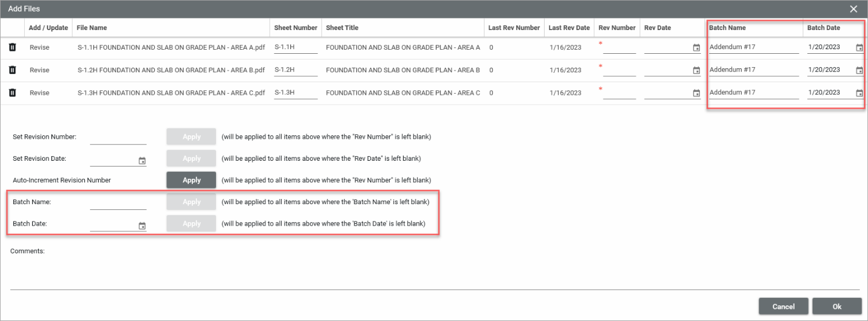Viewport: 868px width, 321px height.
Task: Open Set Revision Date calendar picker
Action: coord(142,161)
